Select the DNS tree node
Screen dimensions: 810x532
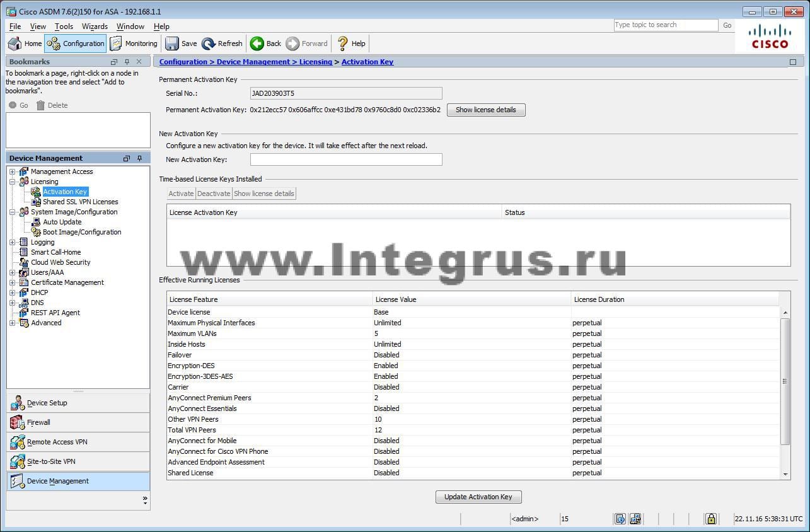pos(37,303)
